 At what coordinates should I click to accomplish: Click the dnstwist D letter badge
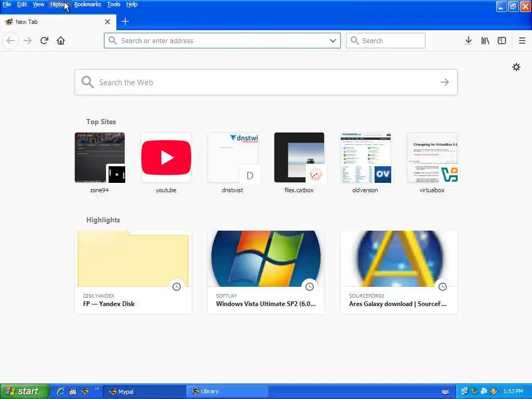tap(250, 175)
